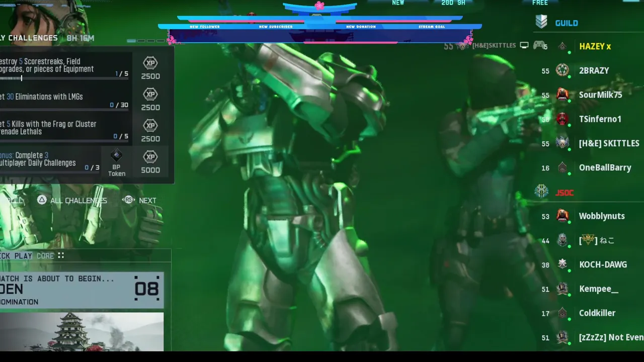This screenshot has height=362, width=644.
Task: Click NEW SUBSCRIBER overlay label
Action: [275, 27]
